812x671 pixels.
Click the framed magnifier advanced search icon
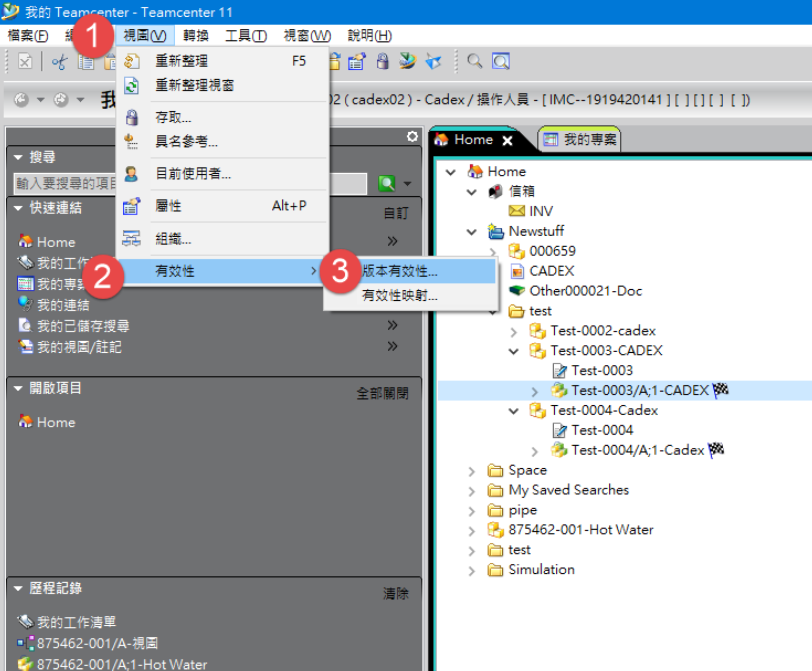point(501,61)
